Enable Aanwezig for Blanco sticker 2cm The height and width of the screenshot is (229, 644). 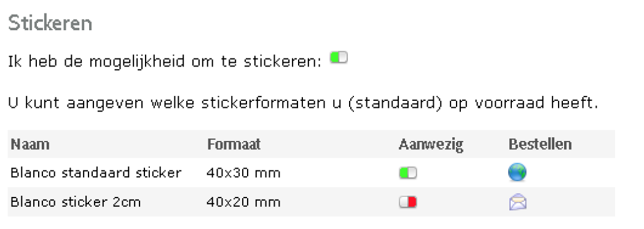[x=407, y=203]
